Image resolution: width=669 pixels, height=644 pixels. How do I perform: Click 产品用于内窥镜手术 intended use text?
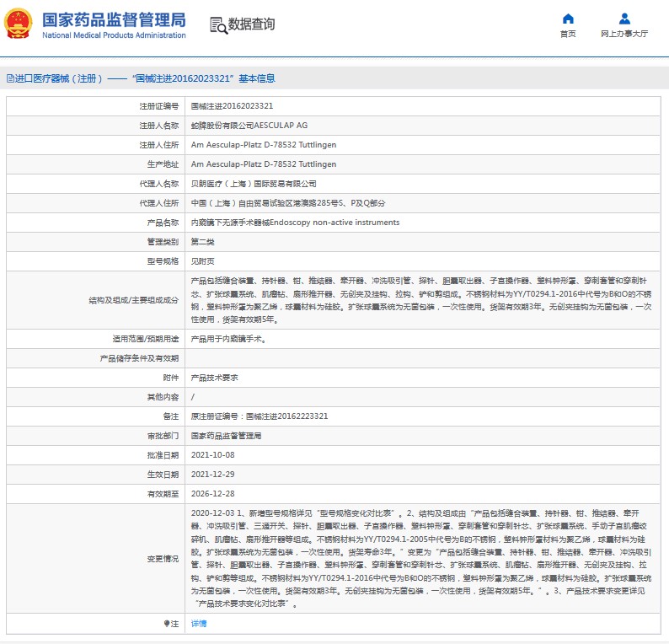[x=228, y=339]
